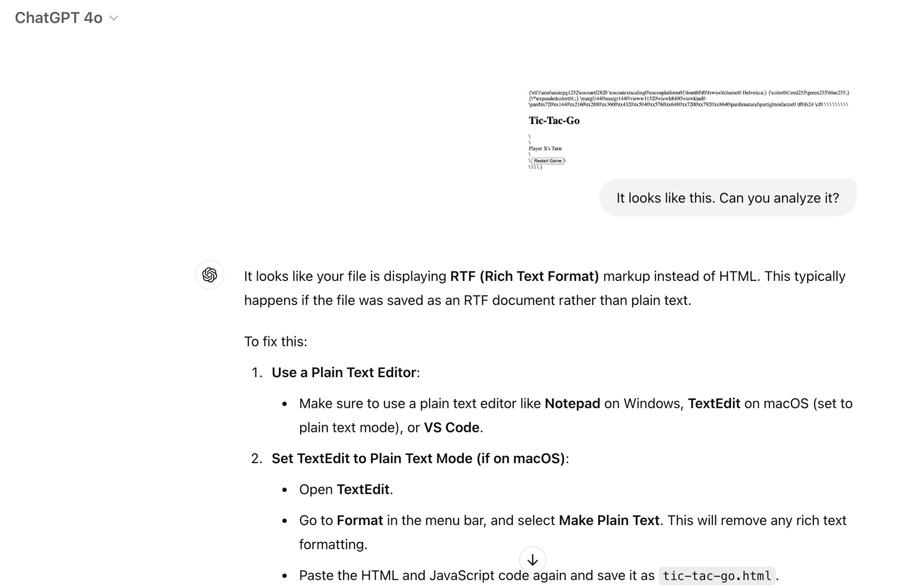
Task: Click bold 'TextEdit' in the Notepad bullet
Action: pos(714,404)
